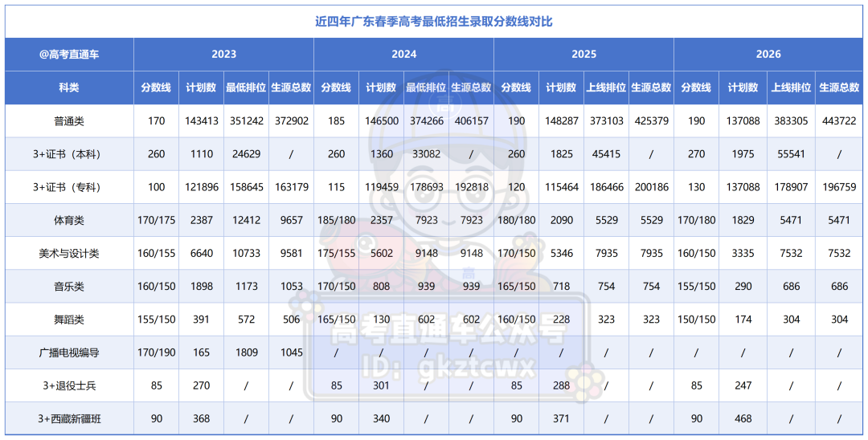Image resolution: width=868 pixels, height=440 pixels.
Task: Select the value 3335
Action: point(743,254)
